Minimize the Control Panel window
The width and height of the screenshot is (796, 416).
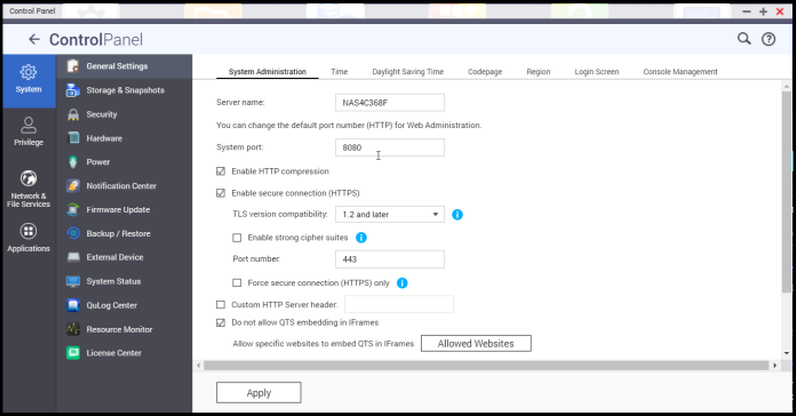[746, 11]
